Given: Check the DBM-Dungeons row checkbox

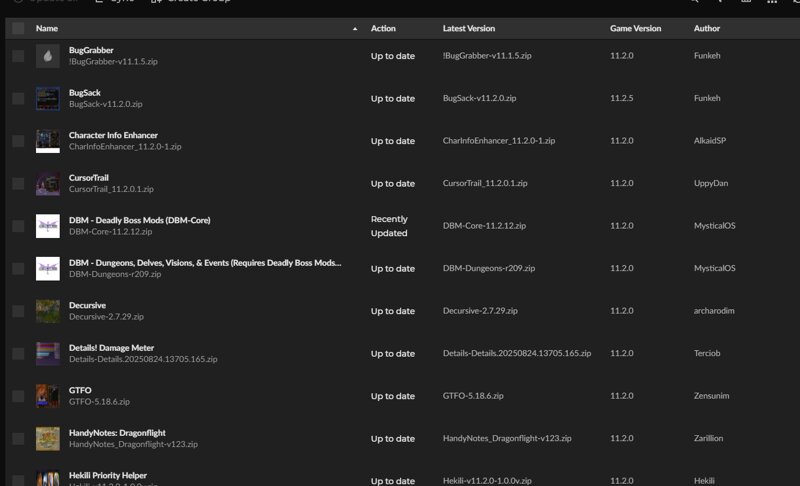Looking at the screenshot, I should (x=18, y=268).
